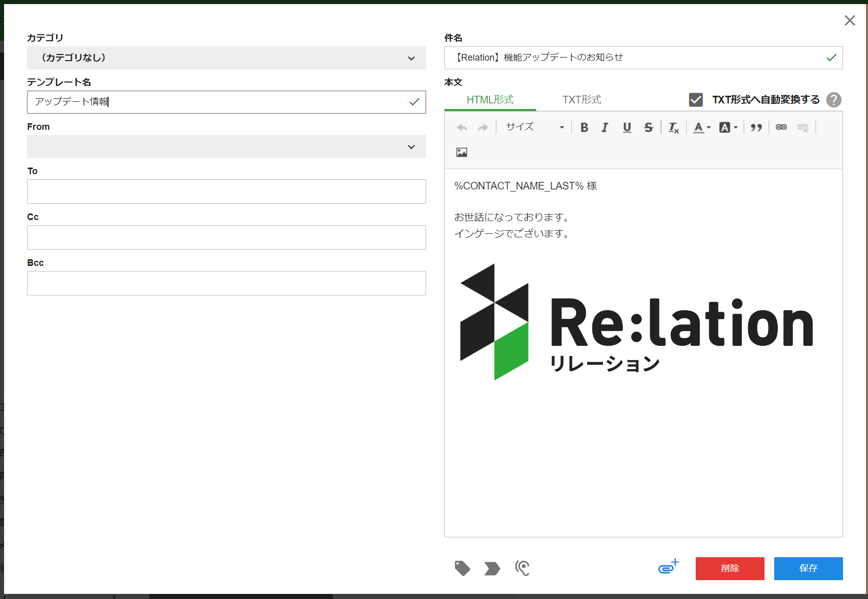
Task: Click the redo arrow in editor toolbar
Action: coord(483,127)
